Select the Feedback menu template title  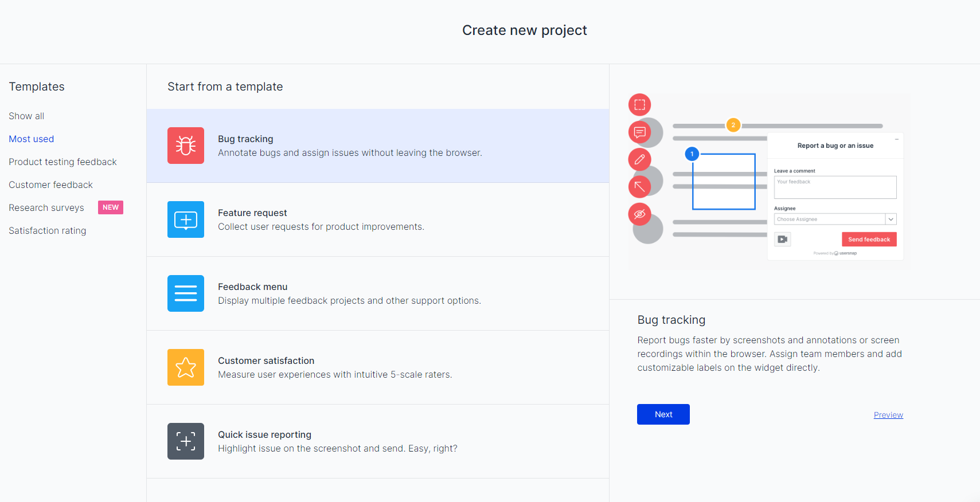pyautogui.click(x=253, y=287)
